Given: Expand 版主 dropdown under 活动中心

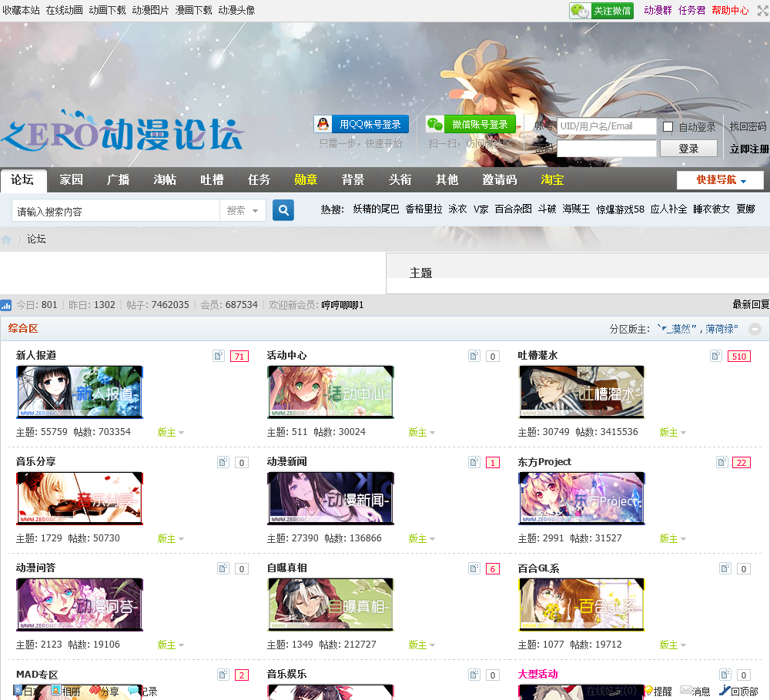Looking at the screenshot, I should pyautogui.click(x=421, y=432).
